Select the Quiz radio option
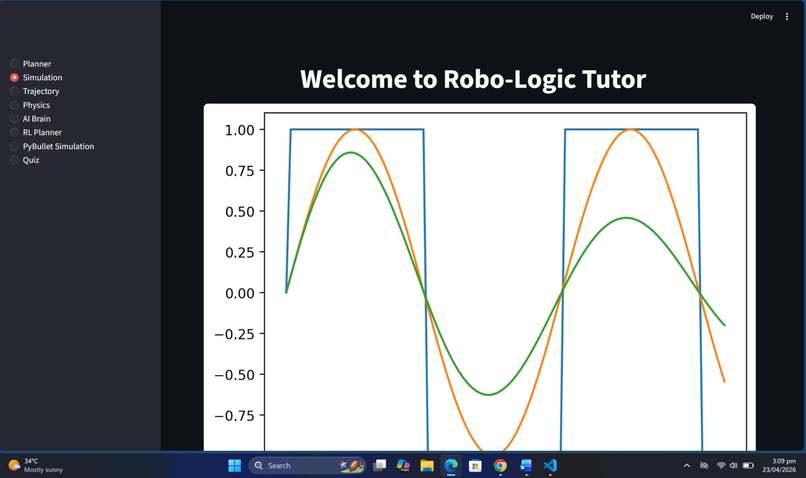 coord(25,160)
